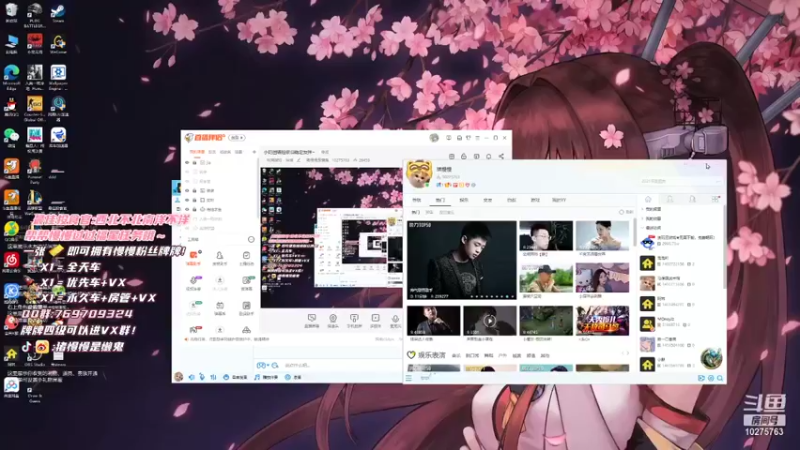Screen dimensions: 800x450
Task: Open the Counter-Strike Global Offensive shortcut
Action: point(35,108)
